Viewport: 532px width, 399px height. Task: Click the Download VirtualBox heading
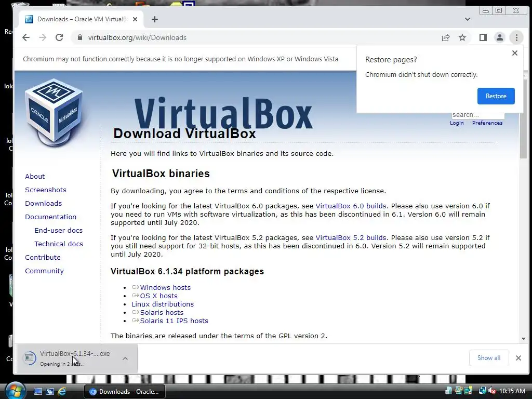point(184,134)
